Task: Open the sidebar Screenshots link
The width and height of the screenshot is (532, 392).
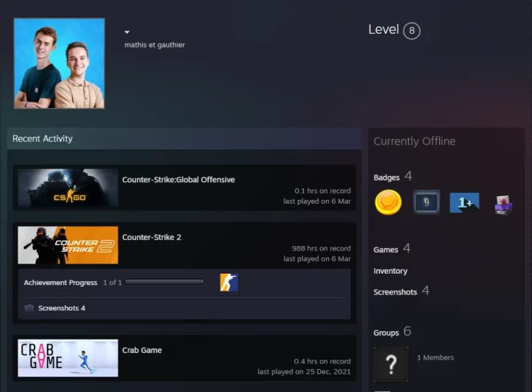Action: pyautogui.click(x=395, y=292)
